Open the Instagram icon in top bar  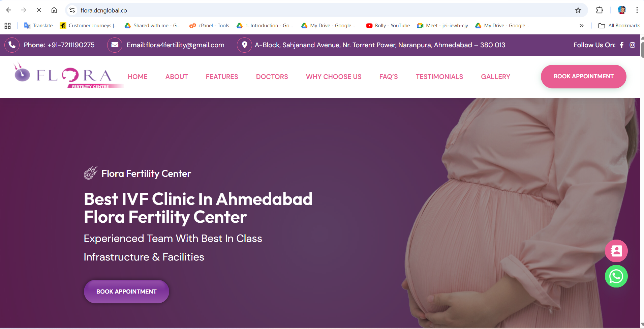click(x=633, y=45)
